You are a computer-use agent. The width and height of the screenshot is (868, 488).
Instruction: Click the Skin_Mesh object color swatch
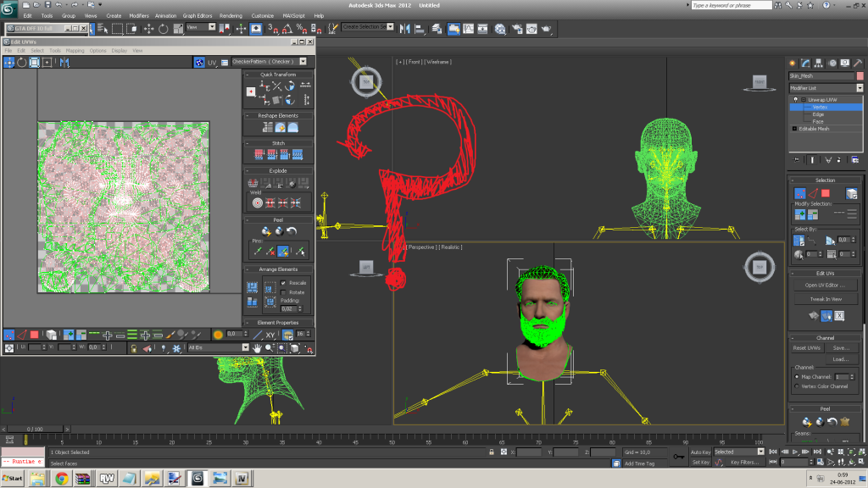pos(860,75)
